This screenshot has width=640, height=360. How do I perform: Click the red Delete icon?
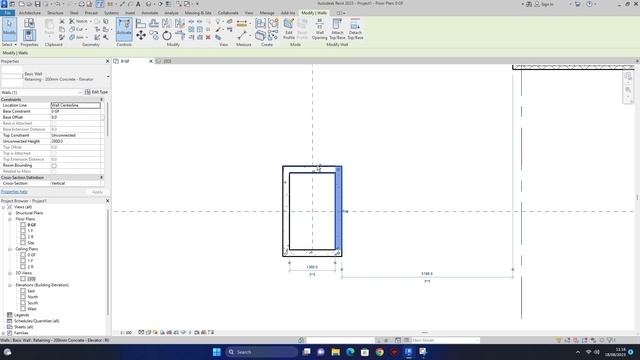208,37
